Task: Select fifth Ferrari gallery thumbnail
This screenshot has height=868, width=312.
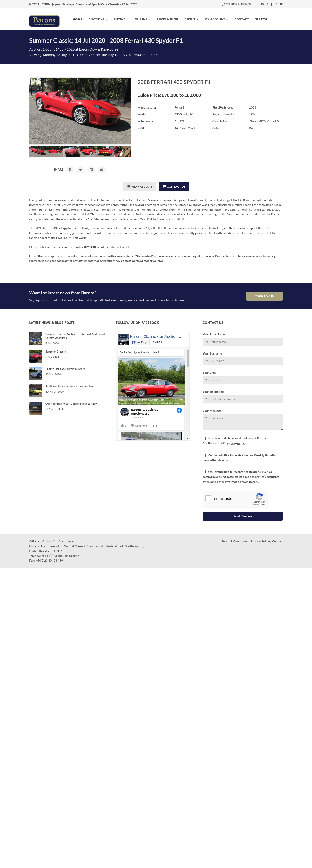Action: coord(106,151)
